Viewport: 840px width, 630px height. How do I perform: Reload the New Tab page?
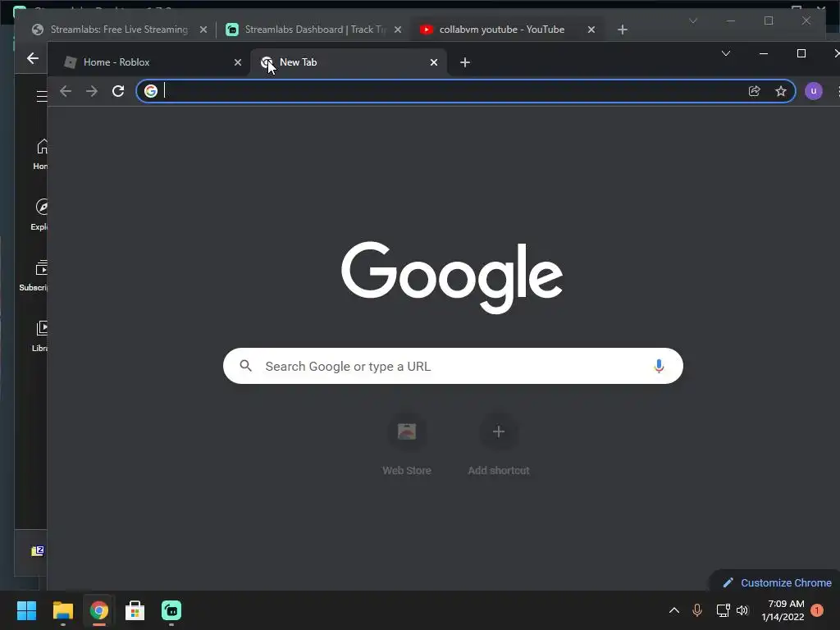(118, 91)
